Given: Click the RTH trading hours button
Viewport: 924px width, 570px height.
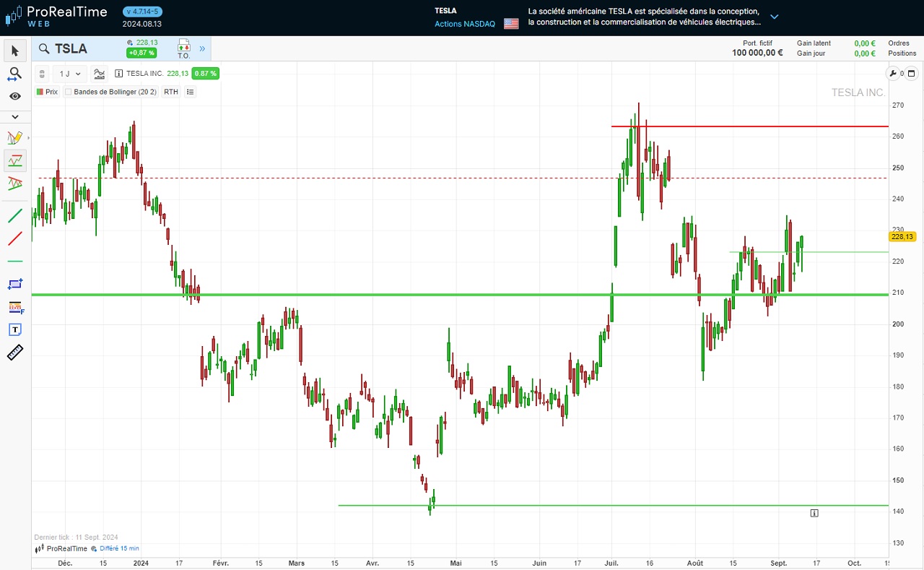Looking at the screenshot, I should pyautogui.click(x=171, y=92).
